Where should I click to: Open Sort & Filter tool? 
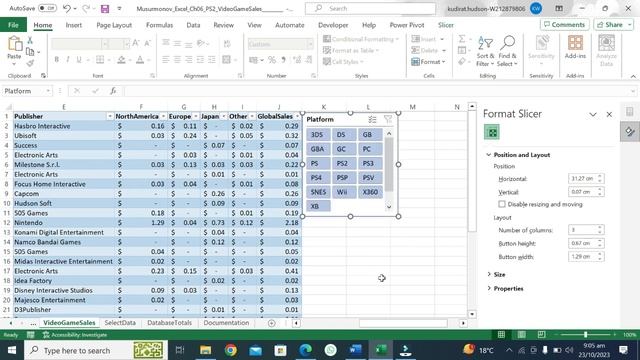[485, 51]
